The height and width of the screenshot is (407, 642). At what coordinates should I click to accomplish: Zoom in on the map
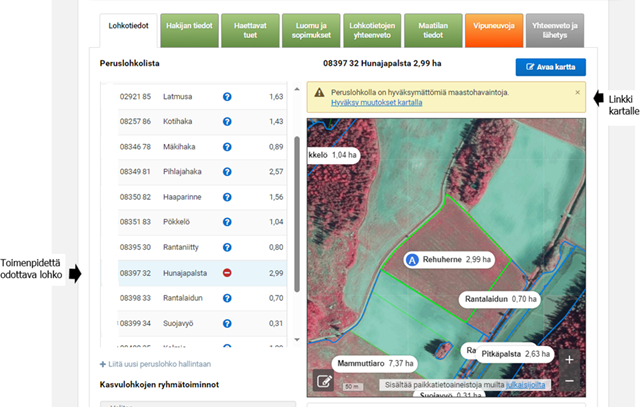coord(569,359)
